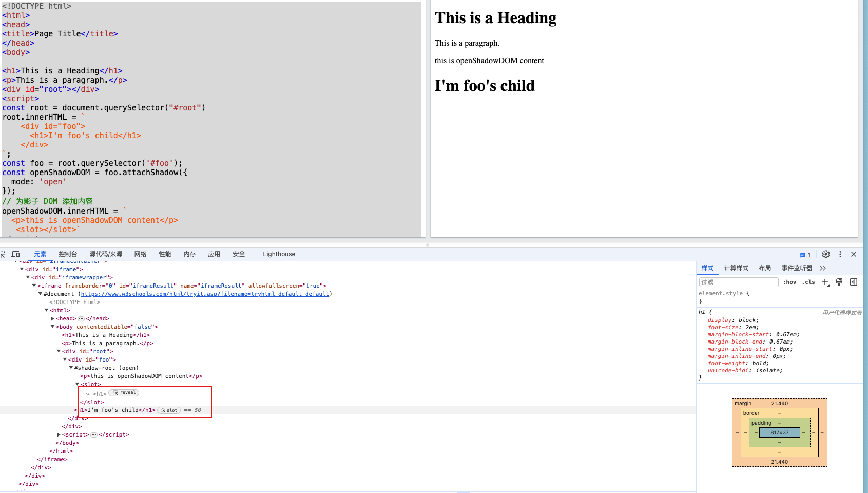Image resolution: width=868 pixels, height=493 pixels.
Task: Open the 应用 tab
Action: click(x=215, y=254)
